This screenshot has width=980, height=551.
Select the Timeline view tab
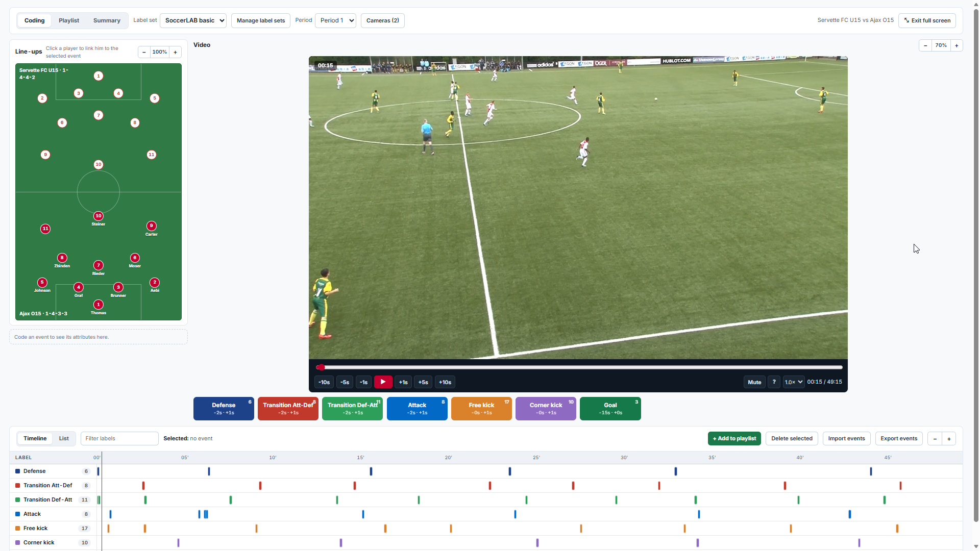35,439
